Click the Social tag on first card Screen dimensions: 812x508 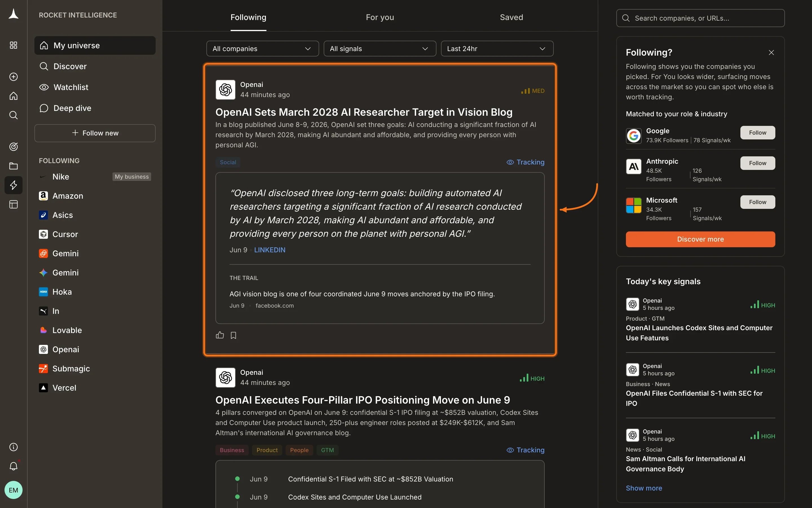coord(228,162)
